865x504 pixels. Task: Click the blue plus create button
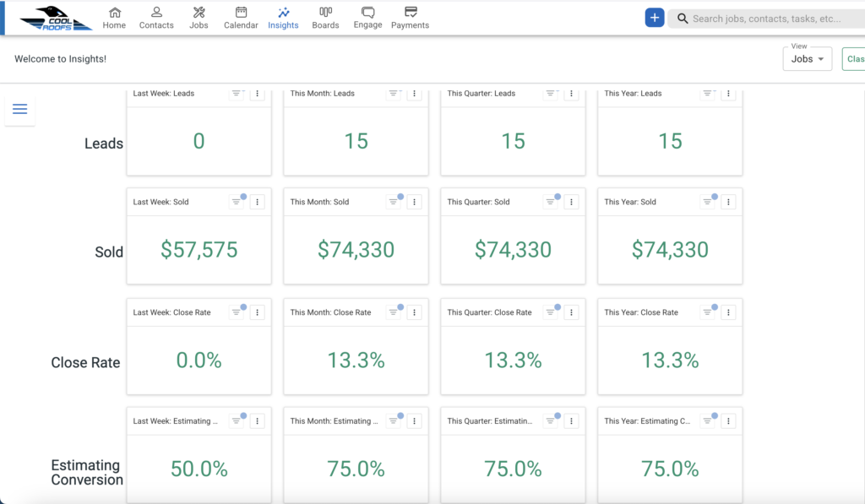(x=655, y=18)
